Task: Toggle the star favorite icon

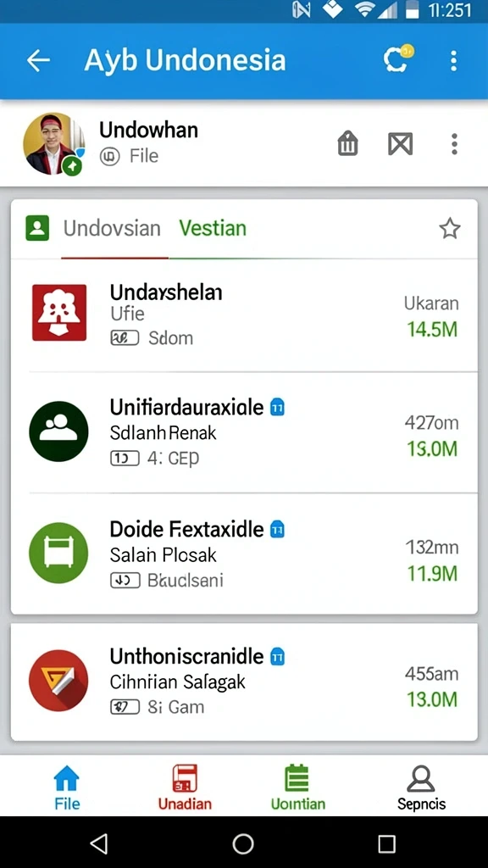Action: (x=449, y=228)
